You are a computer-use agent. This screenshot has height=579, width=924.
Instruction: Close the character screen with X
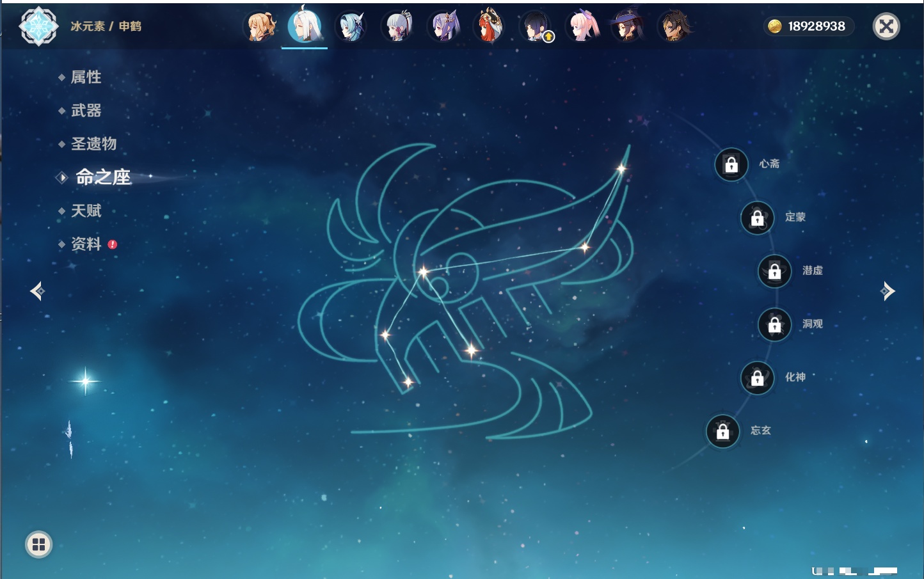[886, 26]
